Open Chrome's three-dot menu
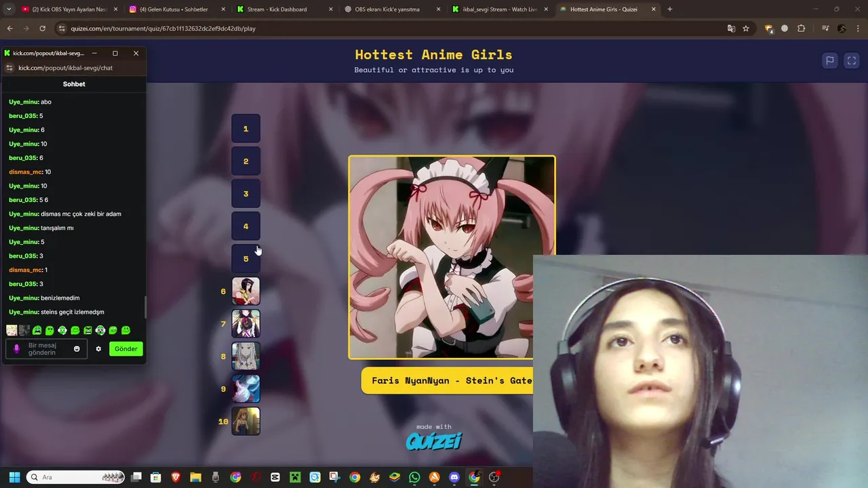Screen dimensions: 868x488 pyautogui.click(x=857, y=28)
